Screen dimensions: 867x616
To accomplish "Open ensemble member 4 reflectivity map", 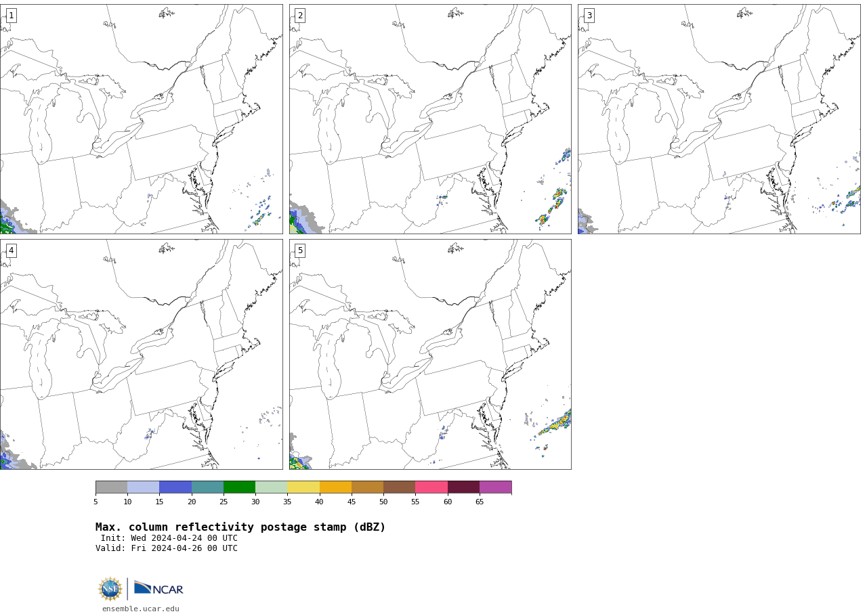I will click(x=141, y=354).
